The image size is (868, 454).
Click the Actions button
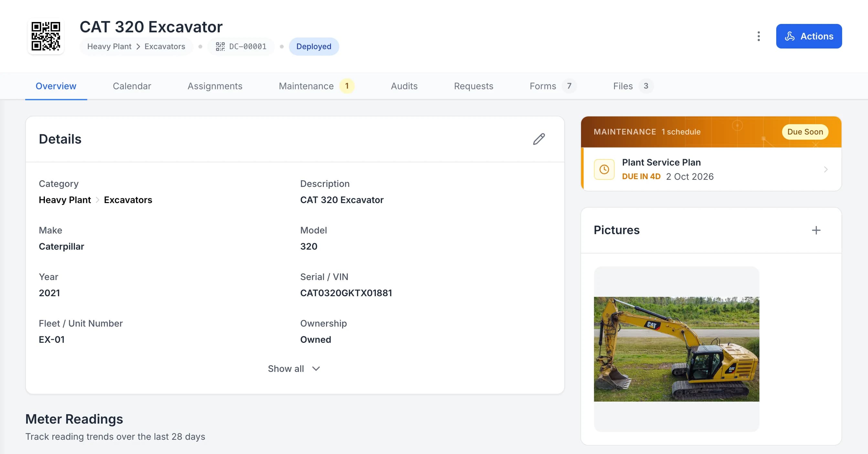[809, 36]
